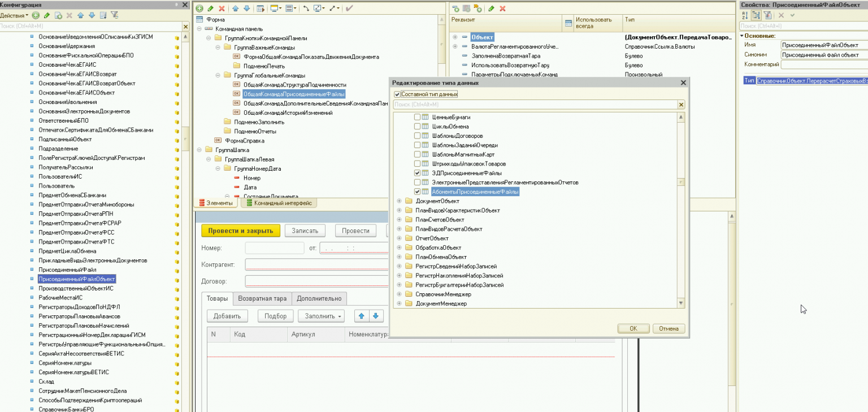This screenshot has width=868, height=412.
Task: Open the Действия dropdown menu
Action: point(15,15)
